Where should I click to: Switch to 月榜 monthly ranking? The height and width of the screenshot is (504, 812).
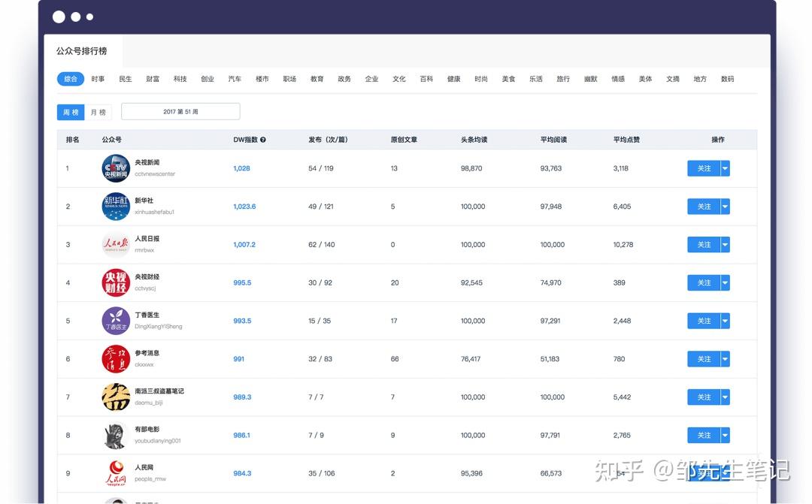[x=98, y=112]
